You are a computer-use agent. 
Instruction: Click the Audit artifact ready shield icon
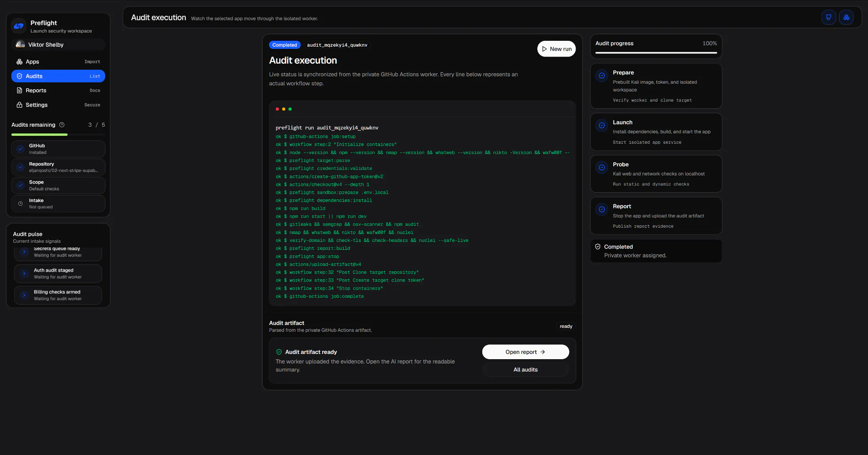(279, 352)
